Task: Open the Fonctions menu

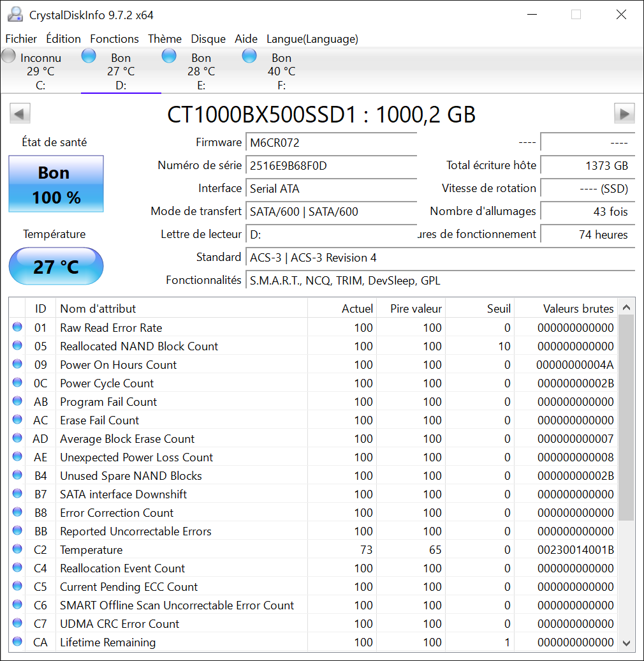Action: [x=114, y=39]
